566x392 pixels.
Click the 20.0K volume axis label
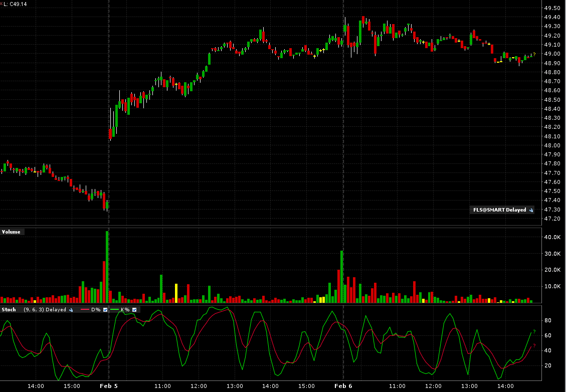[552, 270]
